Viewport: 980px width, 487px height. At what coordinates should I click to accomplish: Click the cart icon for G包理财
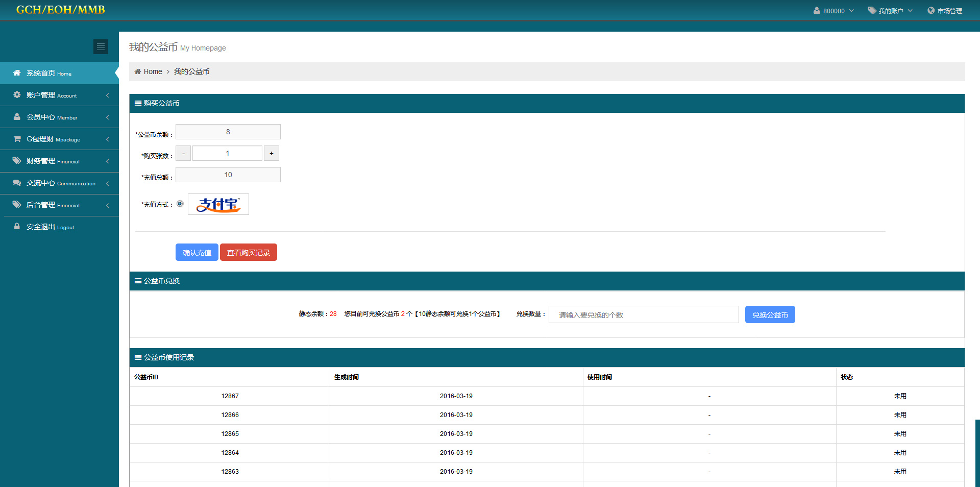coord(17,139)
